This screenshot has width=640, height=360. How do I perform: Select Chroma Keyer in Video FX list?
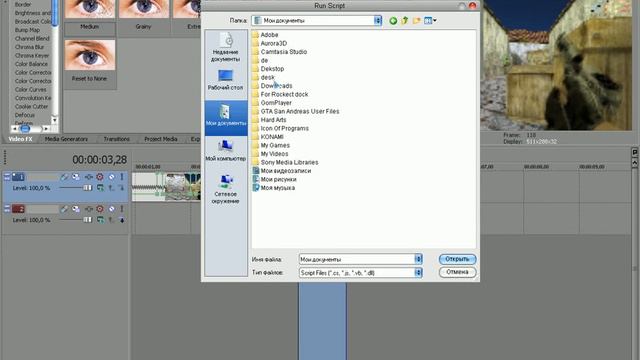coord(32,56)
